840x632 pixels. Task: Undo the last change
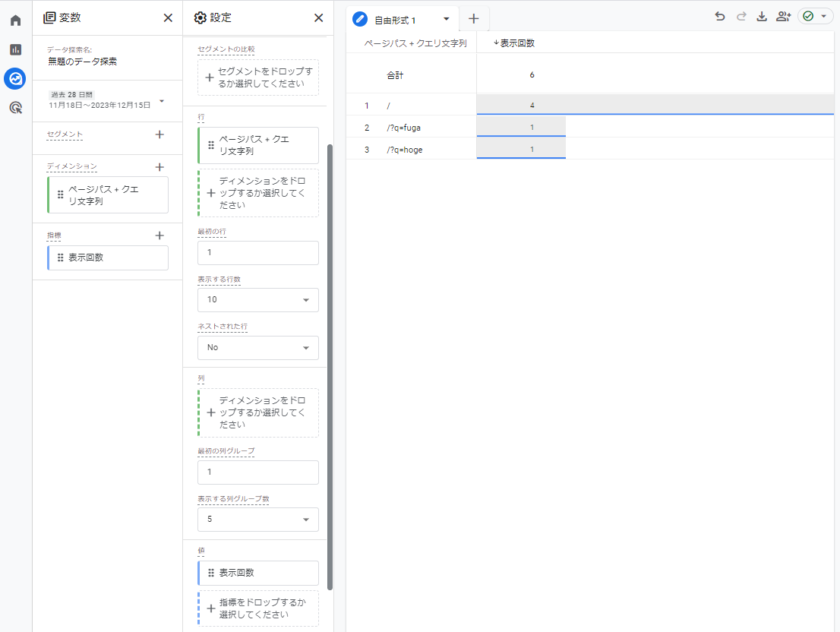pyautogui.click(x=720, y=17)
